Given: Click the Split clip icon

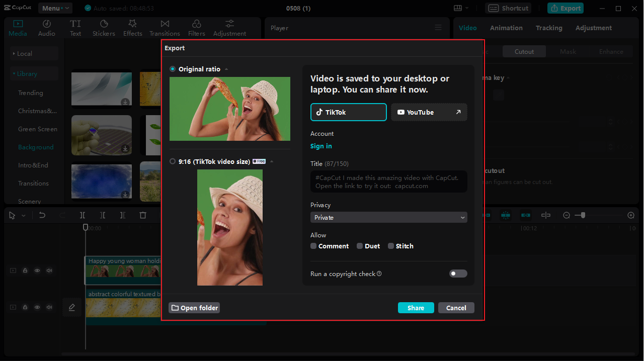Looking at the screenshot, I should pos(83,215).
